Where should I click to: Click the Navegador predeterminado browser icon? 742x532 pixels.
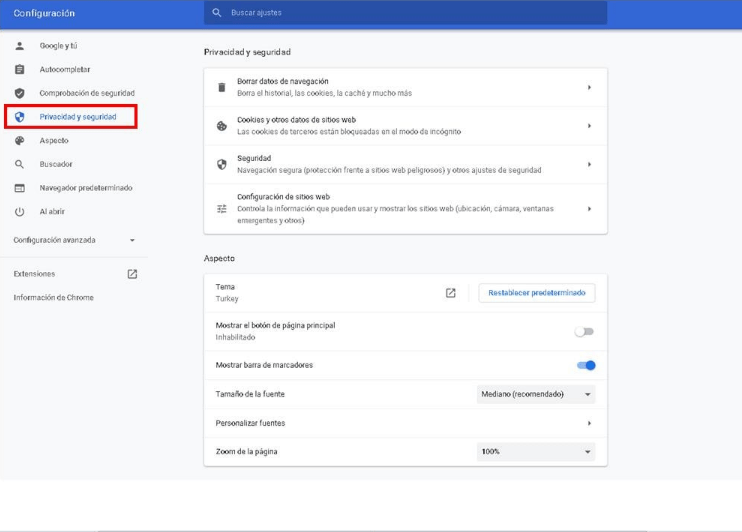point(19,188)
